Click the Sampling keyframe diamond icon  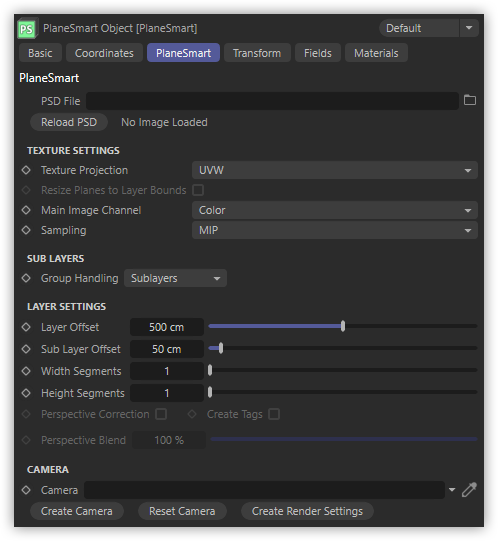pos(26,230)
